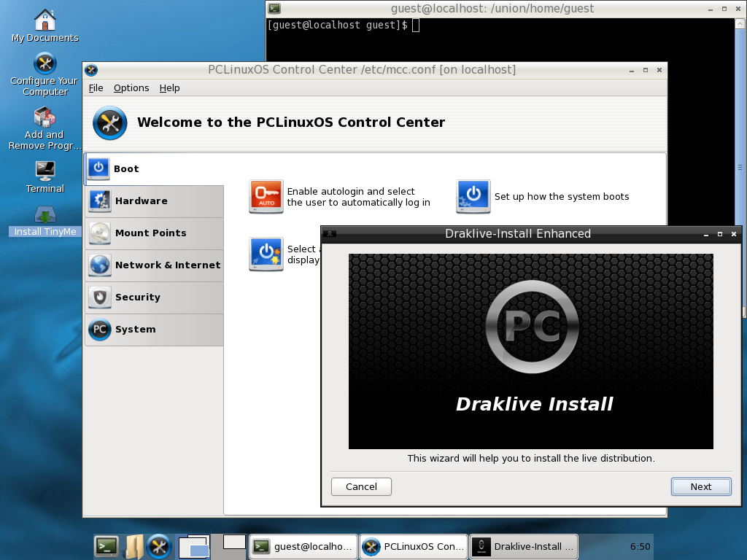The height and width of the screenshot is (560, 747).
Task: Click the autologin key icon
Action: [x=266, y=196]
